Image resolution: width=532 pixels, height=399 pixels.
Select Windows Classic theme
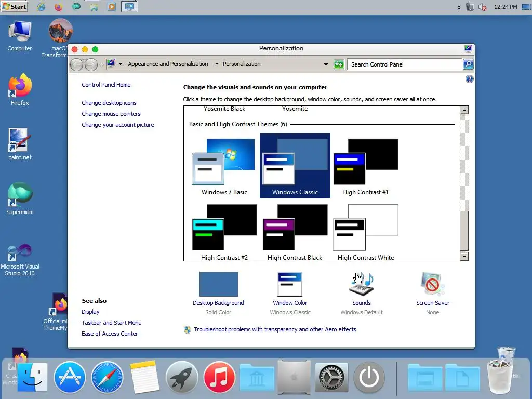[295, 166]
